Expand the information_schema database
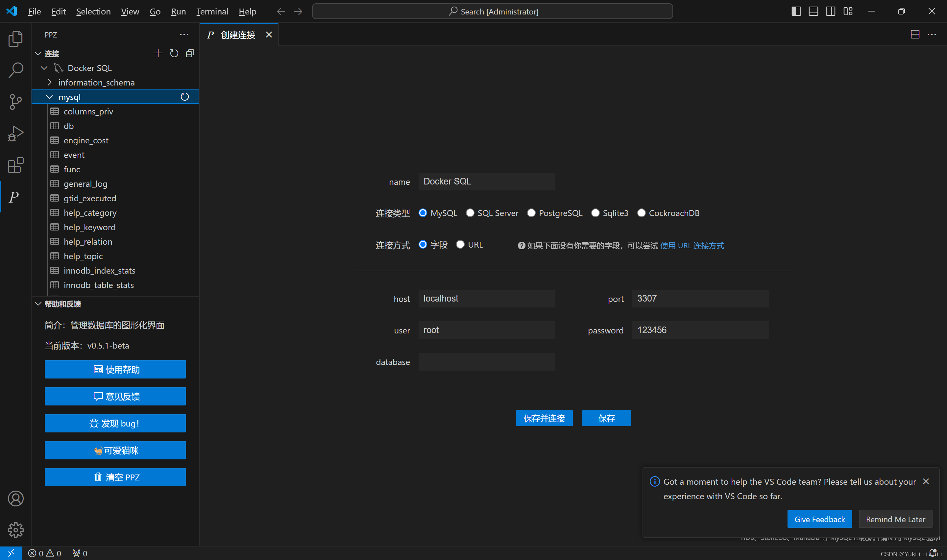947x560 pixels. click(x=49, y=82)
